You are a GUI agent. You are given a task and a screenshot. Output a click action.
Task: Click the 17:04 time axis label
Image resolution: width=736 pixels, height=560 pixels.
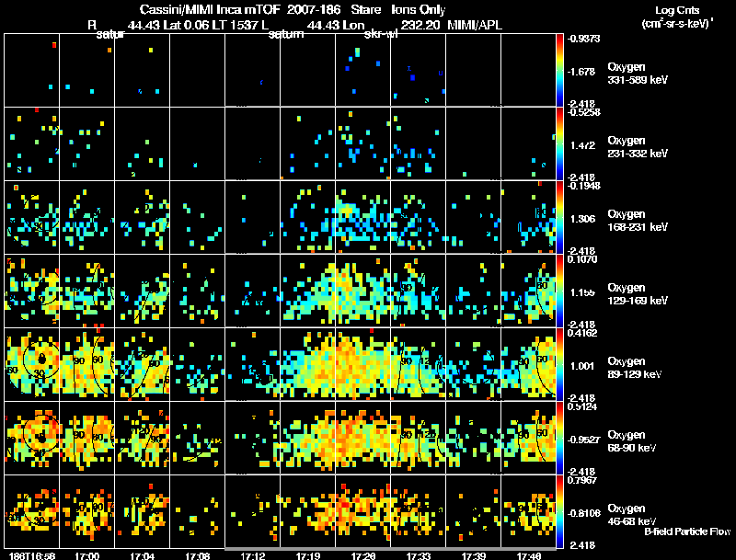[x=143, y=555]
